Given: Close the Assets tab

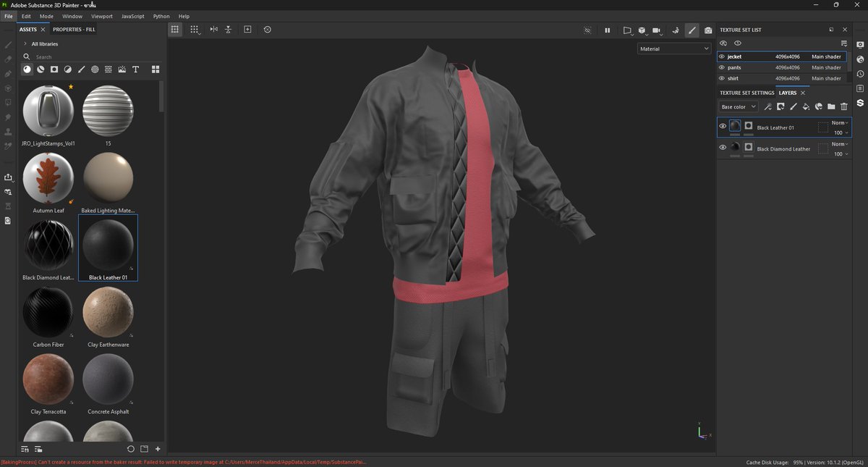Looking at the screenshot, I should 43,30.
